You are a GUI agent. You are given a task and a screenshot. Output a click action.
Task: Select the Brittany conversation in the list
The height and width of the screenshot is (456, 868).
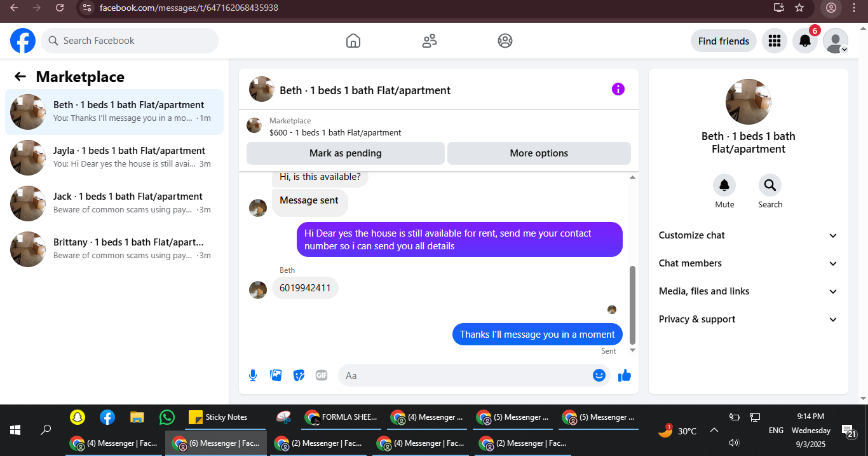pos(114,249)
